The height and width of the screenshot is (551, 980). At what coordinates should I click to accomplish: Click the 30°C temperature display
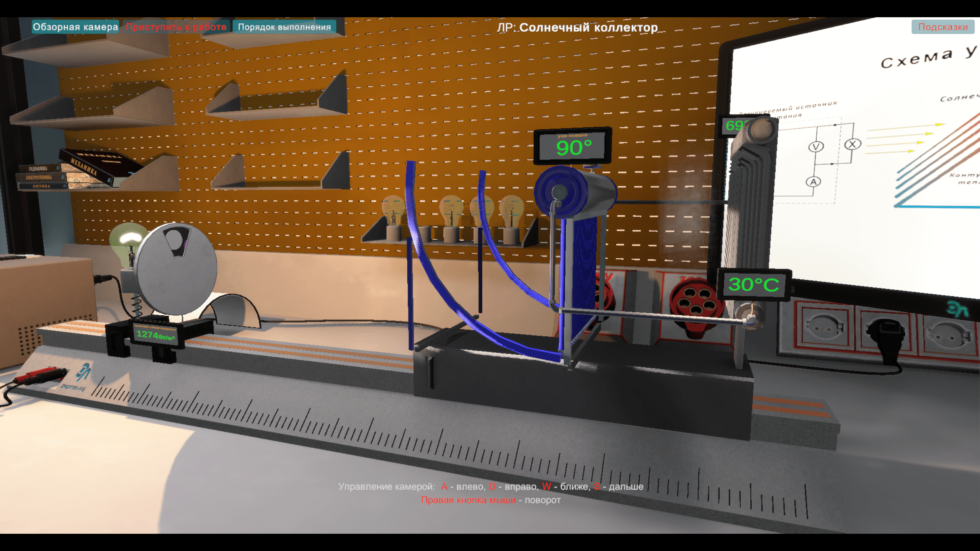pos(753,285)
